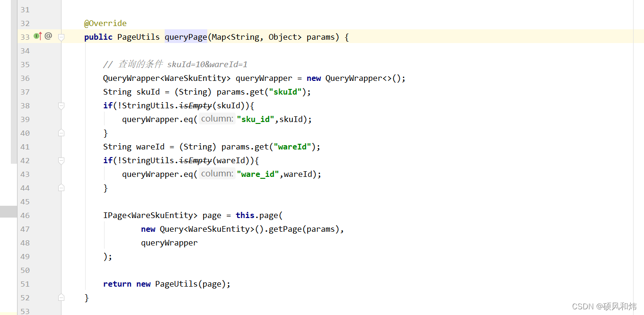Collapse the skuId if-block fold on line 38

click(x=61, y=105)
